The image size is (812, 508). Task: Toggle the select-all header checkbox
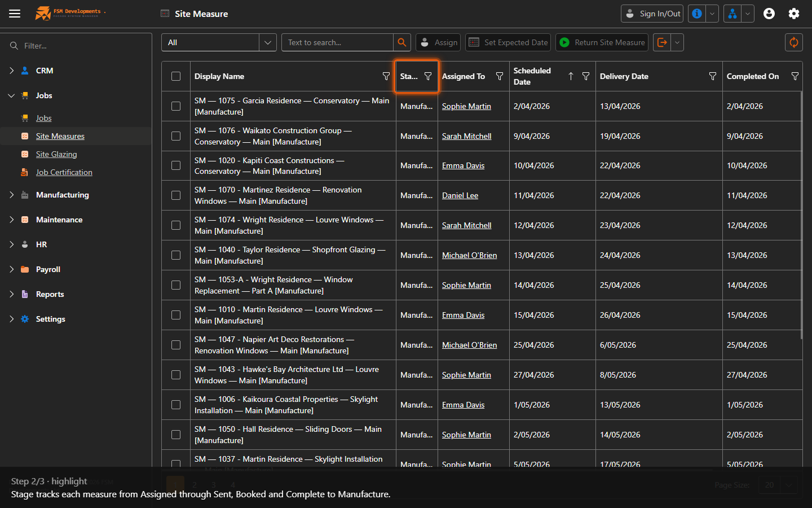pos(176,76)
